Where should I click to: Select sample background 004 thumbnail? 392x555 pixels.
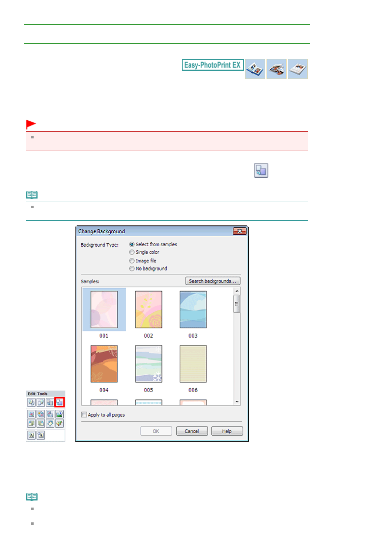[104, 364]
